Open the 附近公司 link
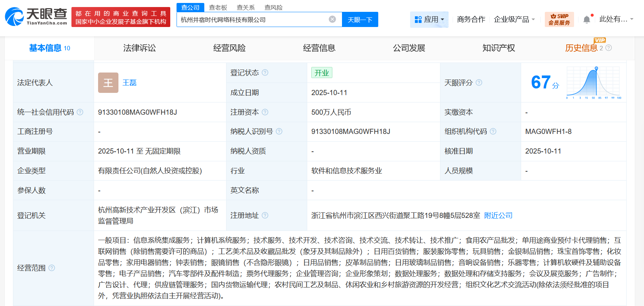Screen dimensions: 644x306 [498, 215]
